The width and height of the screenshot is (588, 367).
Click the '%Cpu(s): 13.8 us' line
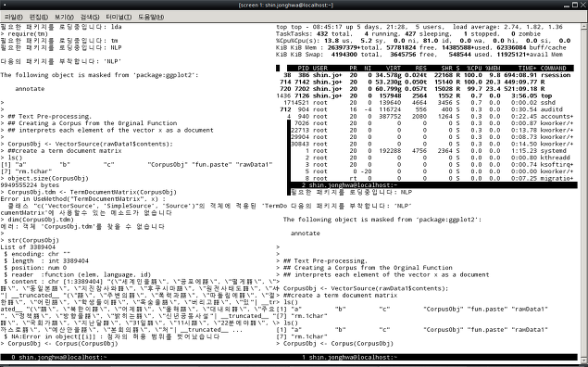point(423,41)
